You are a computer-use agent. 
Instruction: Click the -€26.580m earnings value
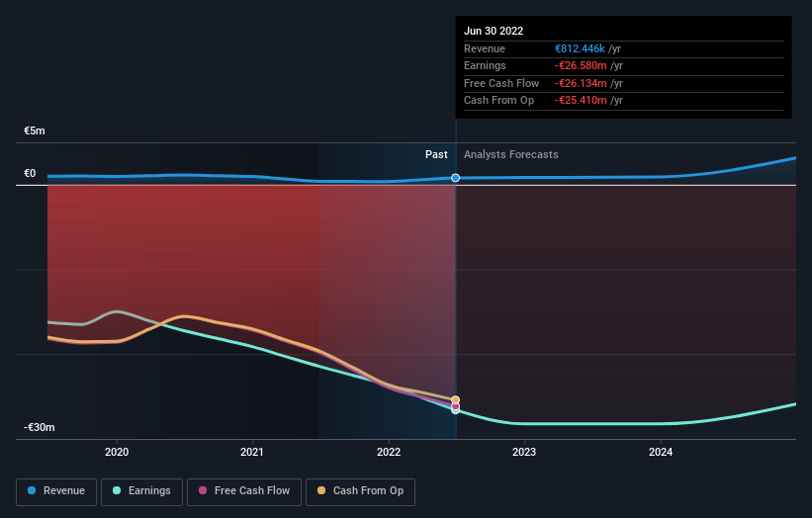[581, 65]
